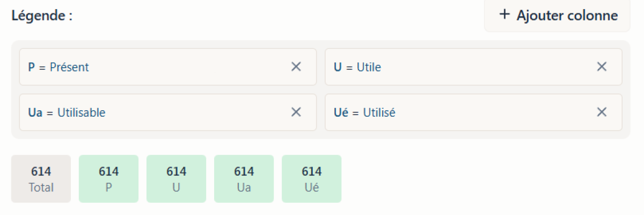This screenshot has height=215, width=644.
Task: Select the bold Ué code in legend
Action: click(x=341, y=112)
